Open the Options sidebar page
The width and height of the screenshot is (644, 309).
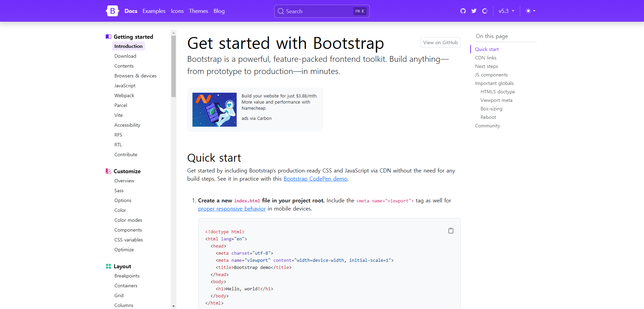[x=123, y=200]
